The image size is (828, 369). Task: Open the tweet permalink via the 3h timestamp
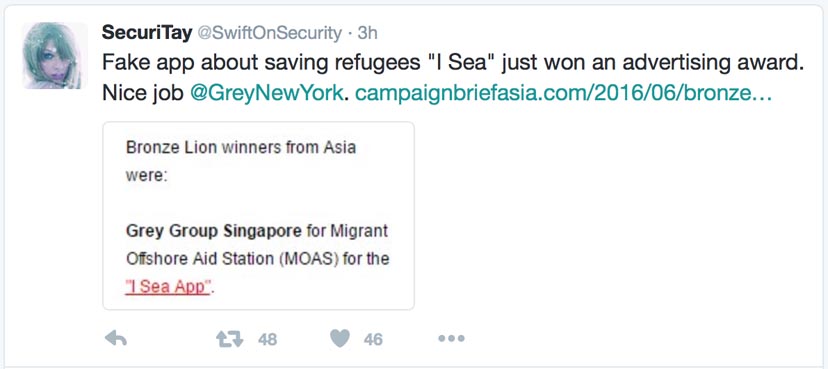click(368, 33)
